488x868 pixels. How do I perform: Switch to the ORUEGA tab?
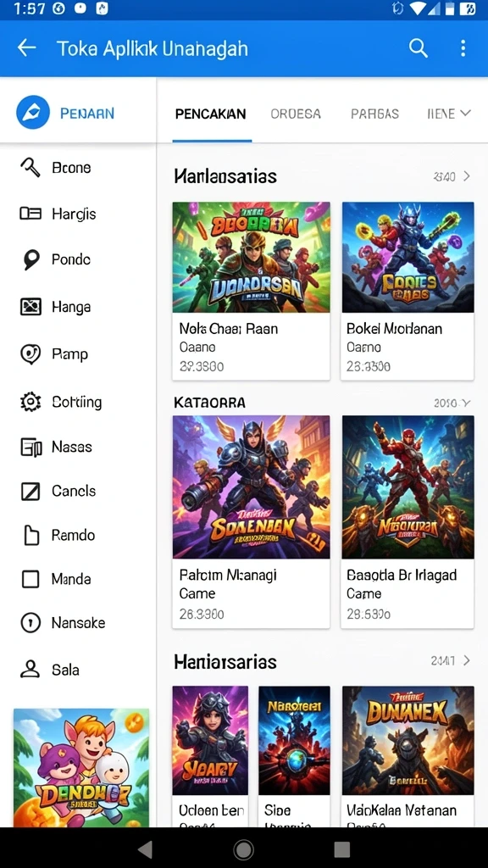[x=296, y=114]
